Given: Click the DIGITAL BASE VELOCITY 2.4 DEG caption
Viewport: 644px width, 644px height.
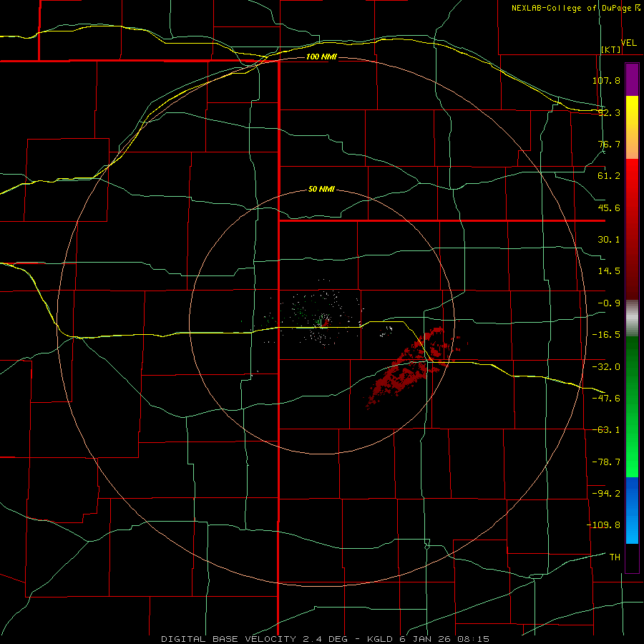Looking at the screenshot, I should pos(254,639).
